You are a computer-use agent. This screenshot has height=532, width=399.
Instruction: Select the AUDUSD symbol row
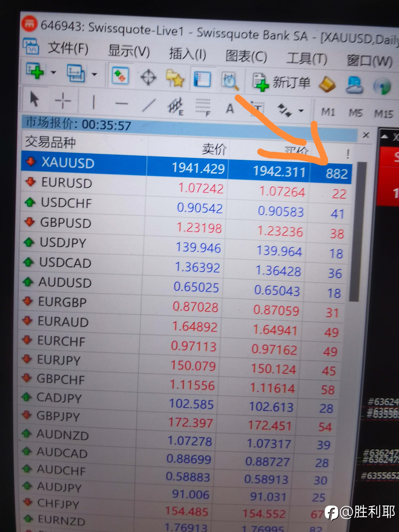(x=182, y=287)
